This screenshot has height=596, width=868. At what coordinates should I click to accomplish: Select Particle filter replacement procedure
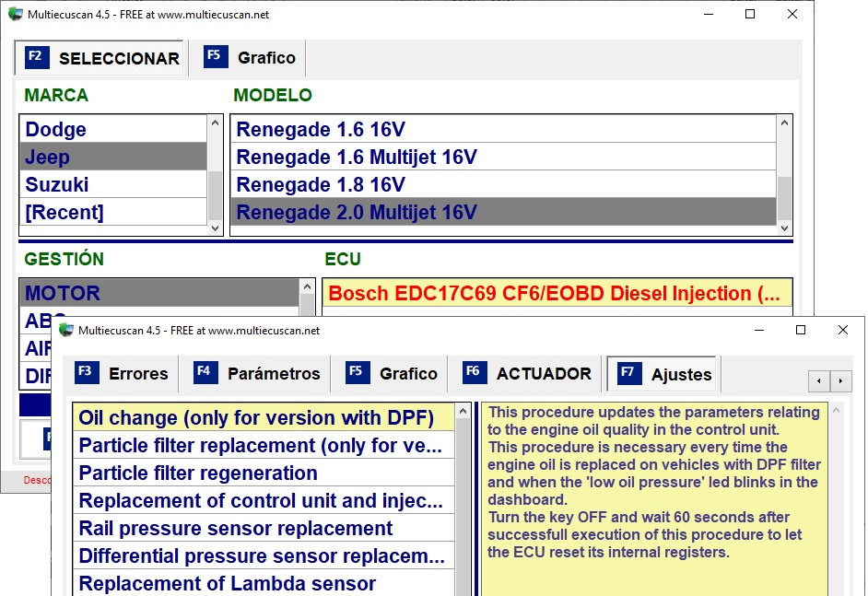pos(264,445)
